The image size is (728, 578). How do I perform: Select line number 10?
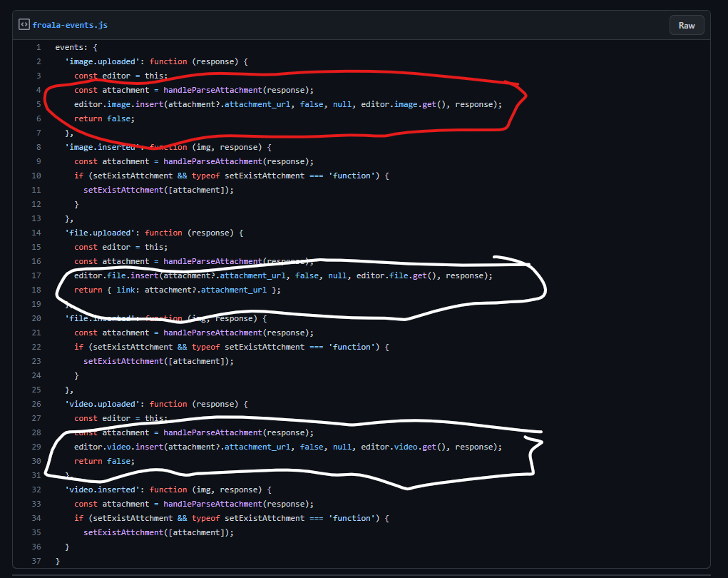click(36, 176)
